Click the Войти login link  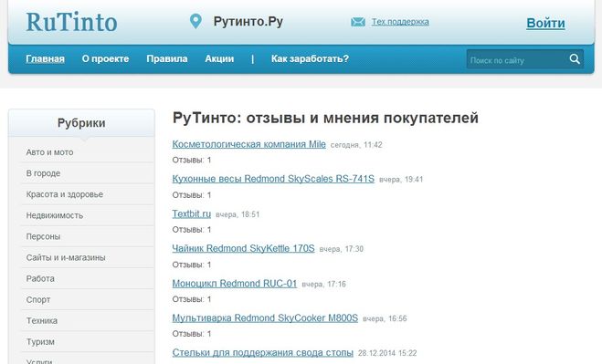pyautogui.click(x=545, y=23)
